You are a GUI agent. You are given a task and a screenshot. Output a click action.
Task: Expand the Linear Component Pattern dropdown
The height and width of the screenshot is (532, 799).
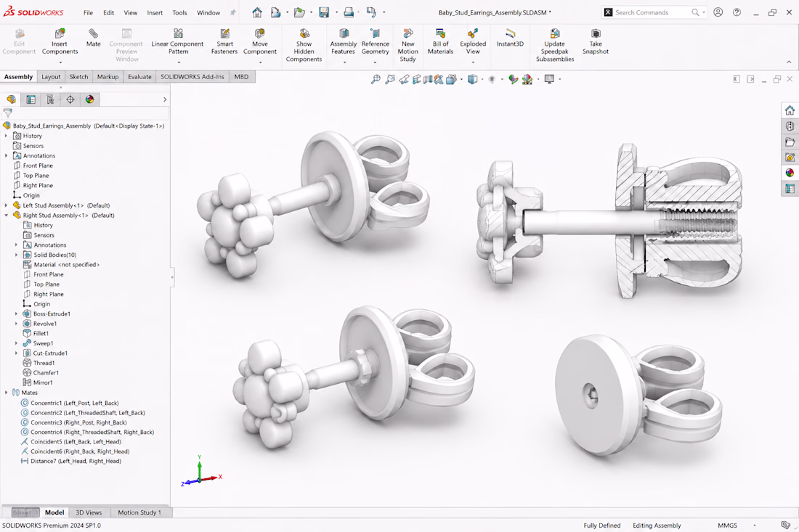[179, 62]
